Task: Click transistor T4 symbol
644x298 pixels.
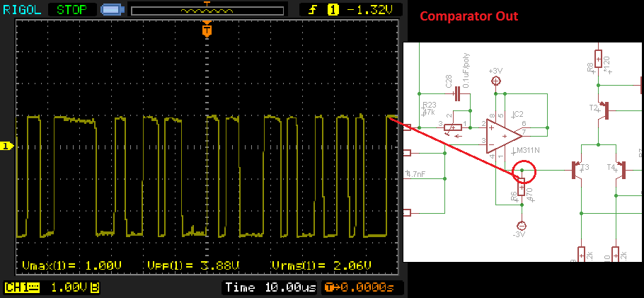Action: [x=622, y=170]
